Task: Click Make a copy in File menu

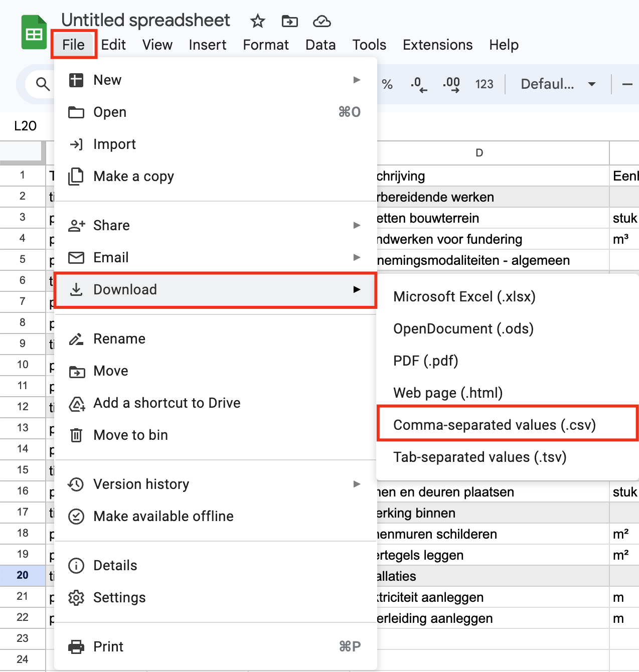Action: point(133,177)
